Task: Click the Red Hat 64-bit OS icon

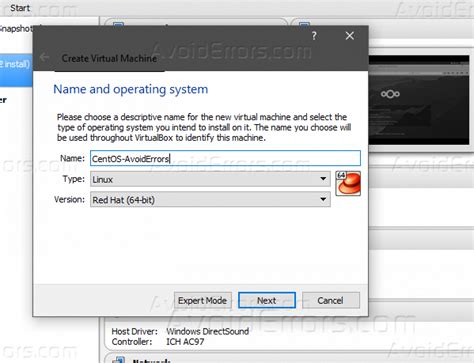Action: coord(348,183)
